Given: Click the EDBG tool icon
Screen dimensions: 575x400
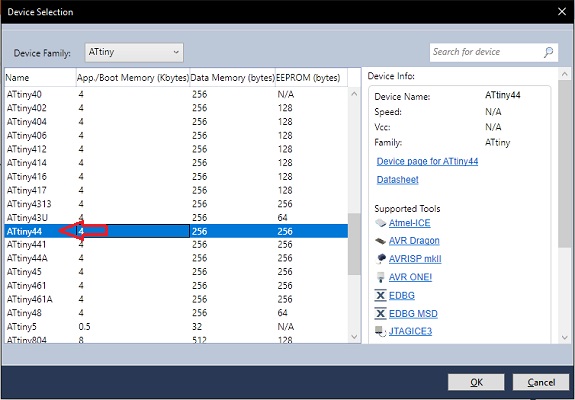Looking at the screenshot, I should (381, 296).
